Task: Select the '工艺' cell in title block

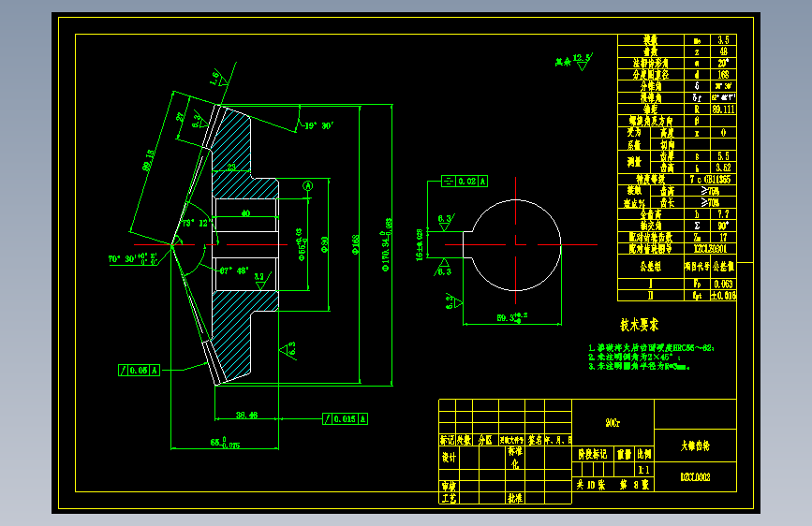Action: (x=449, y=498)
